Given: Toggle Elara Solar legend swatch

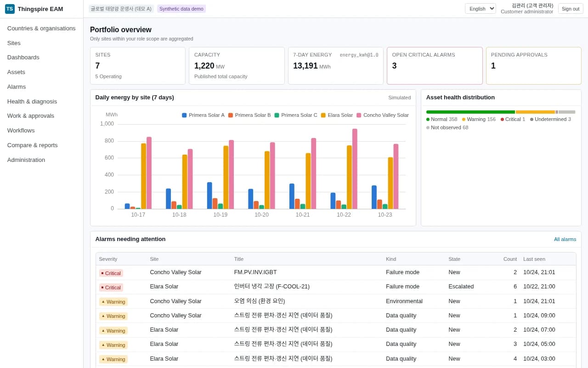Looking at the screenshot, I should coord(323,115).
